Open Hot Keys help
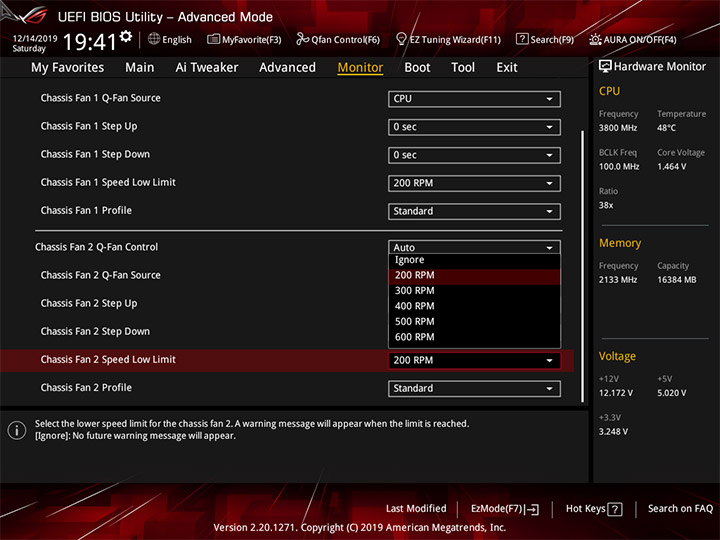The width and height of the screenshot is (720, 540). coord(594,509)
